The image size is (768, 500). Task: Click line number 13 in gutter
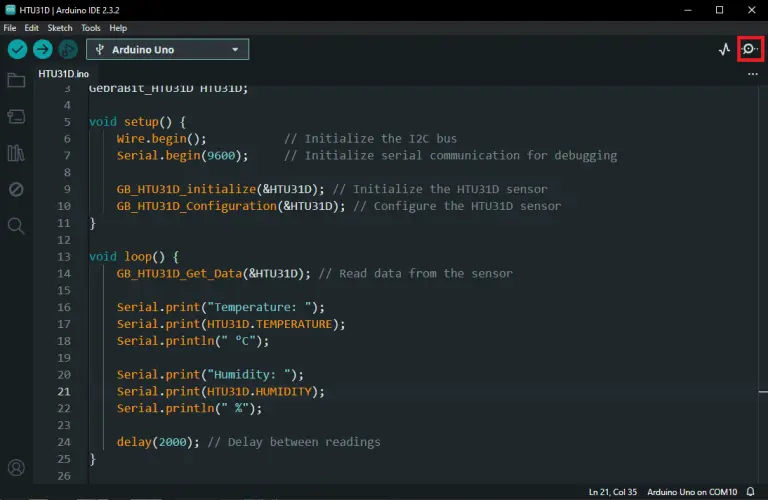pyautogui.click(x=64, y=257)
